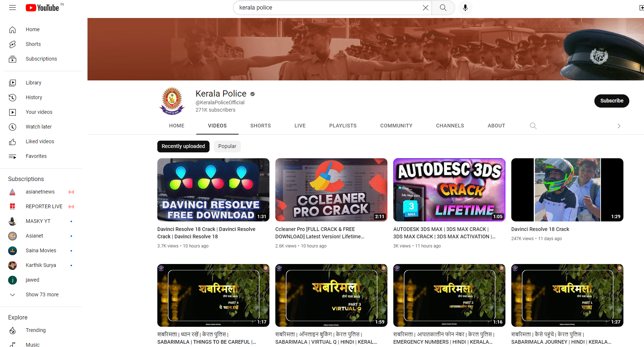Play the helmet rider thumbnail, 1:29
Screen dimensions: 644x347
[x=567, y=190]
